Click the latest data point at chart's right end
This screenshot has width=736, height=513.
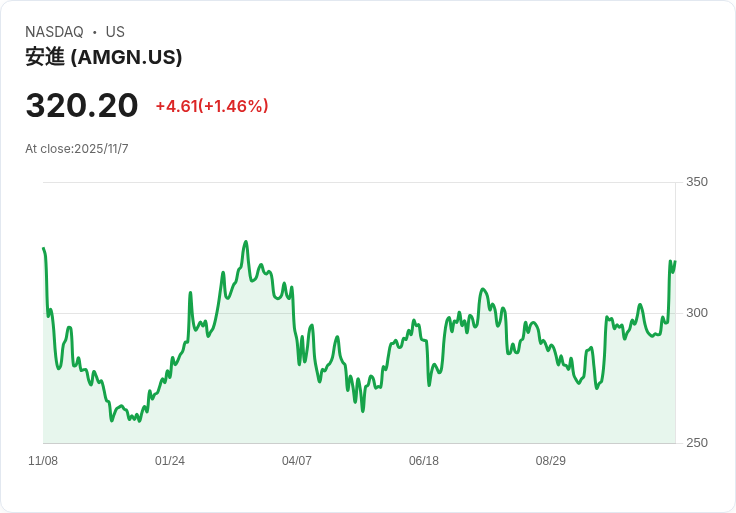675,261
